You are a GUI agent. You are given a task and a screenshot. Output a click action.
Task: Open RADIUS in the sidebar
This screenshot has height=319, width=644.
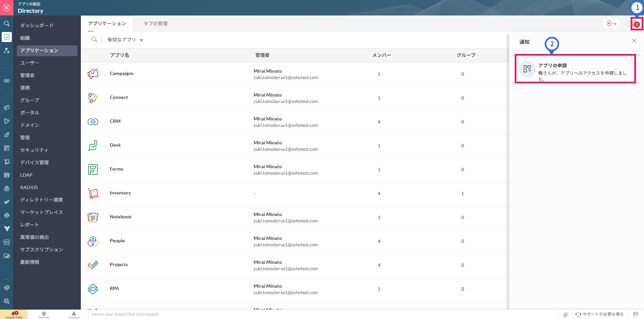(x=47, y=187)
